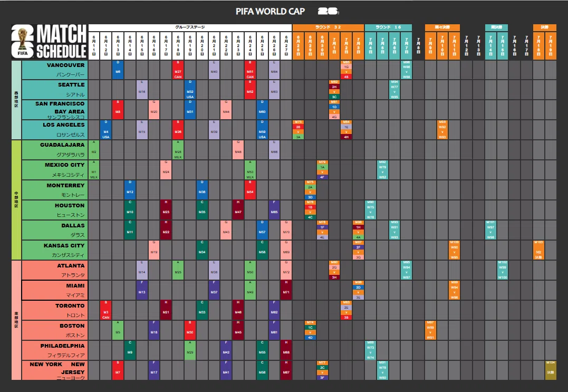Select match M85 1G v 4B cell

346,70
